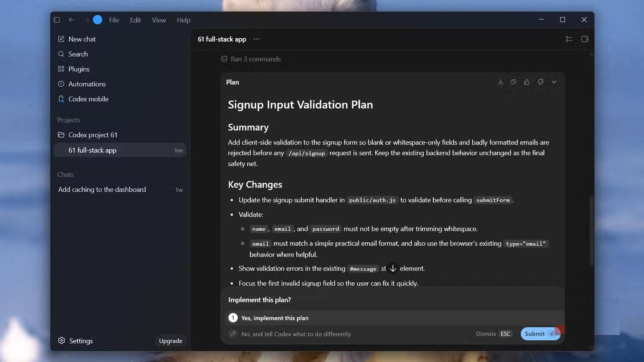Viewport: 644px width, 362px height.
Task: Click the Upgrade button
Action: (170, 341)
